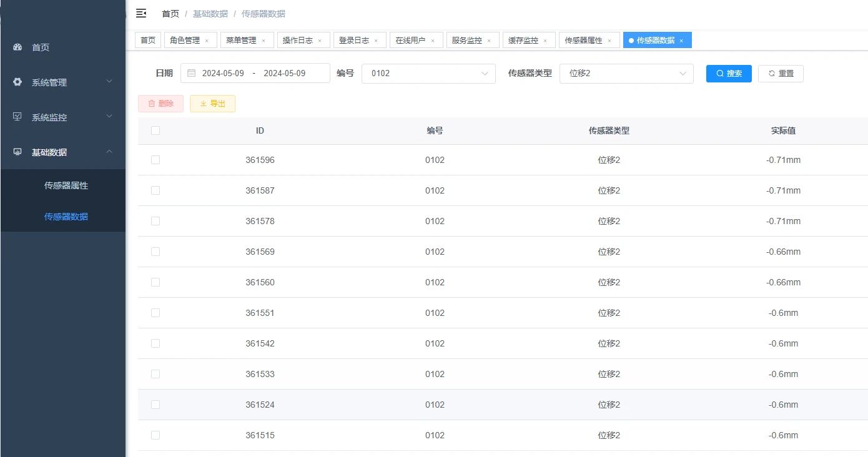
Task: Click the screen icon beside 基础数据
Action: click(17, 152)
